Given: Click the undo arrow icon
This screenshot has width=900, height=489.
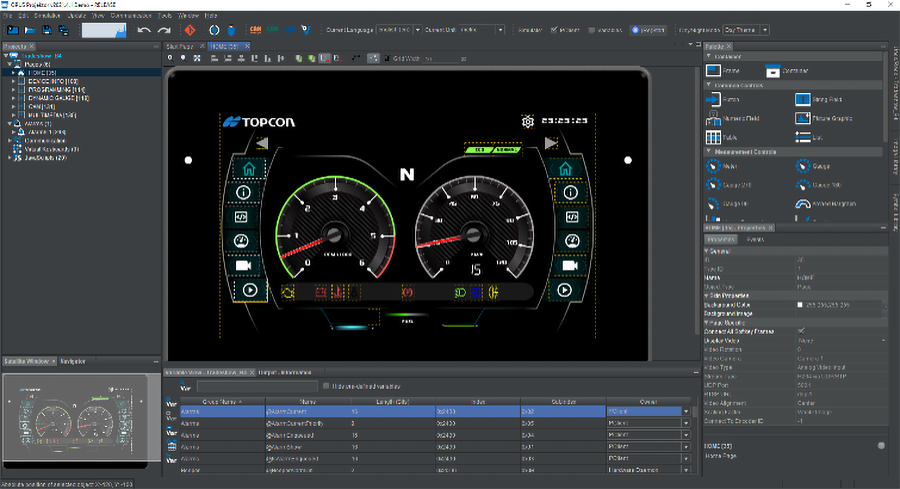Looking at the screenshot, I should click(x=144, y=30).
